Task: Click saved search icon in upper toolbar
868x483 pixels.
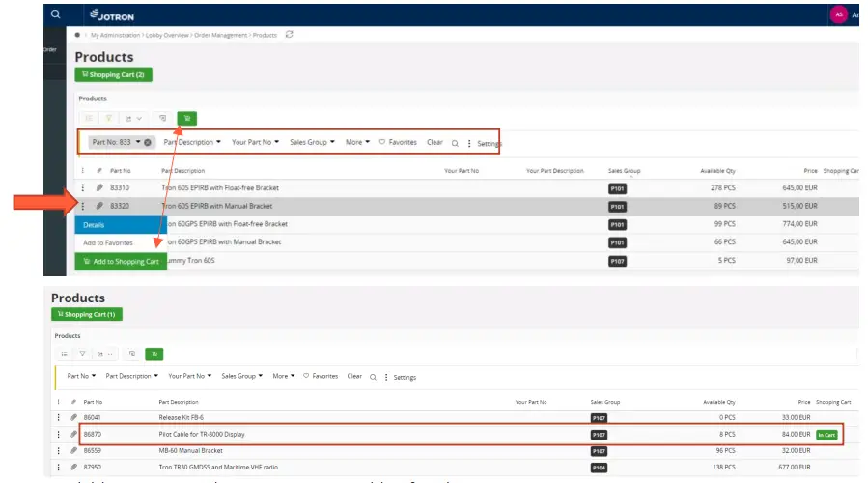Action: tap(163, 118)
